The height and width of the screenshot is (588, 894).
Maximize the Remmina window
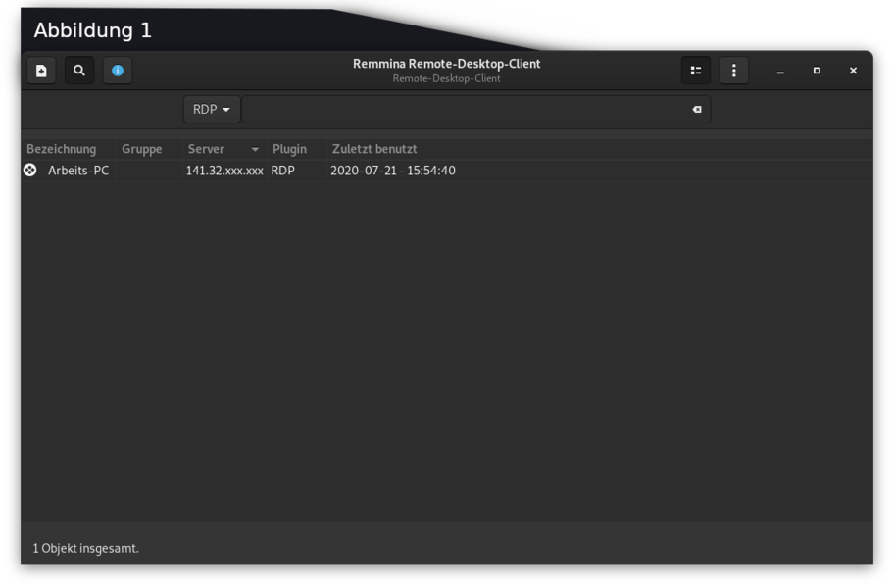click(817, 71)
